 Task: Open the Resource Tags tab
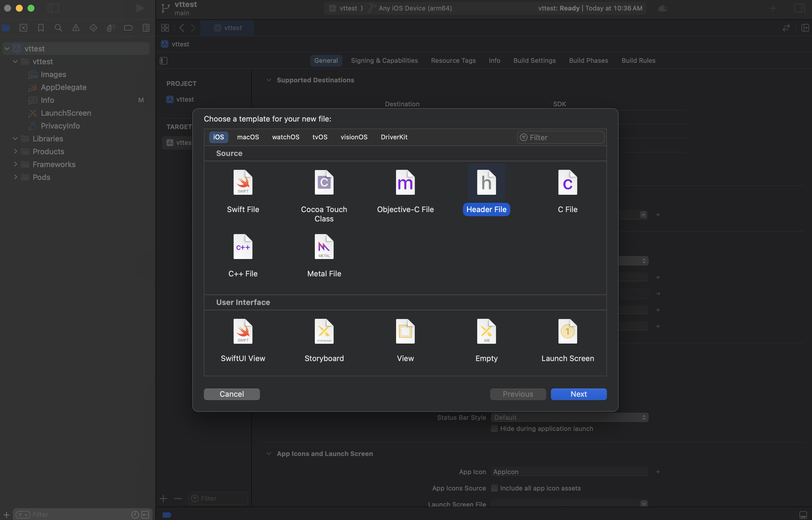pyautogui.click(x=453, y=60)
